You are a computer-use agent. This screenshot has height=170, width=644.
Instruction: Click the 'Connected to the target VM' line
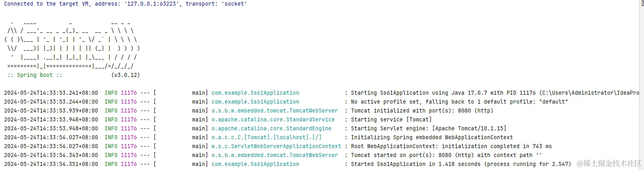pos(125,4)
